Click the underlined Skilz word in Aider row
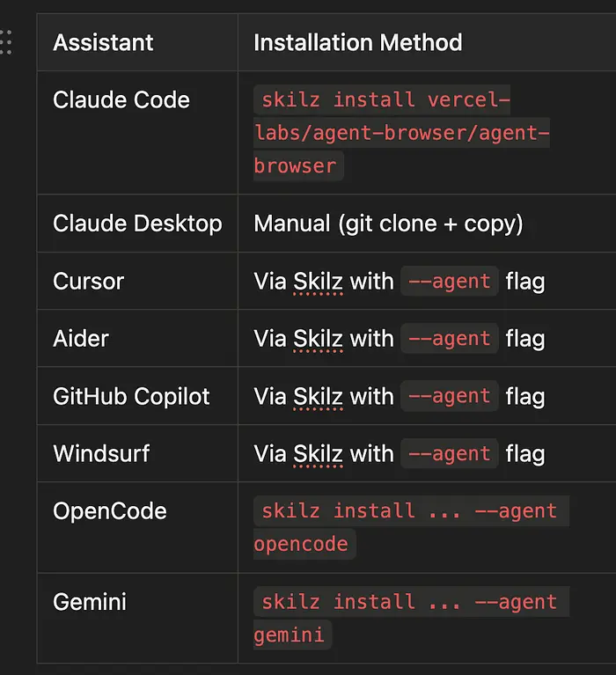The width and height of the screenshot is (616, 675). point(318,339)
